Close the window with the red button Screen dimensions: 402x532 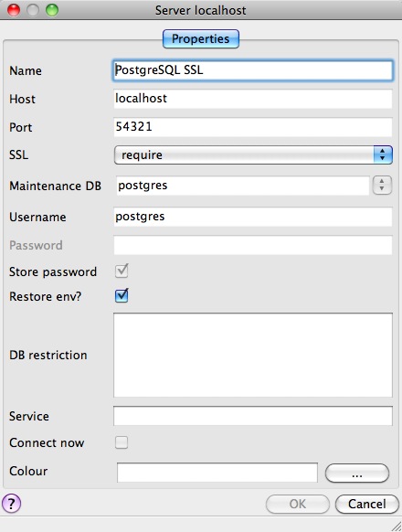[x=14, y=10]
